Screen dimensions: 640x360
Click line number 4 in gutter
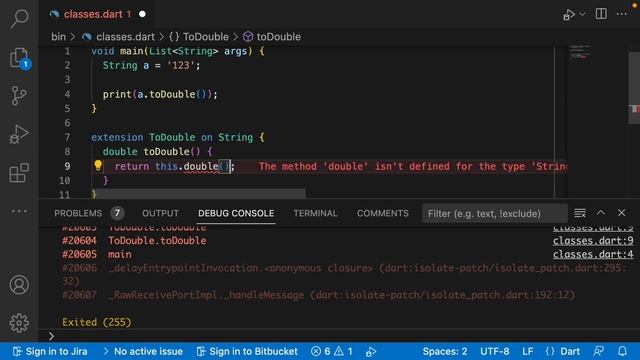click(x=67, y=94)
